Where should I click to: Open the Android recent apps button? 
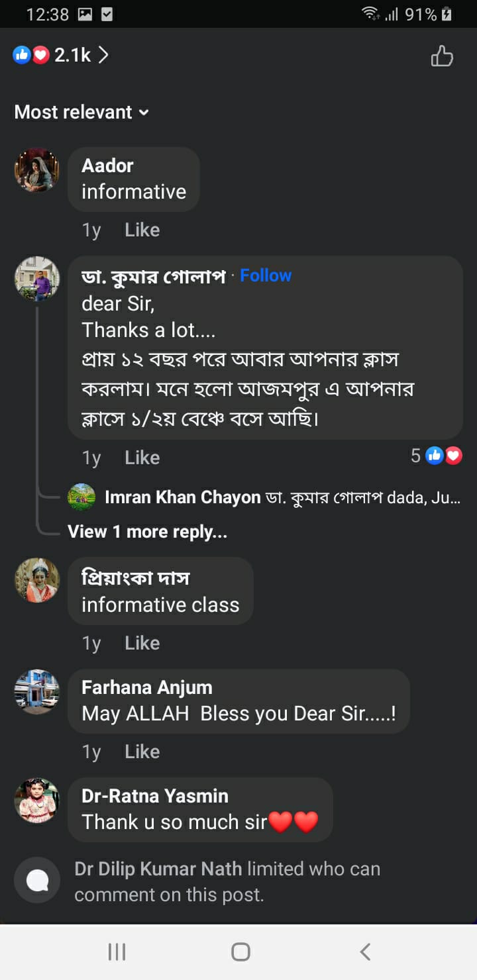pyautogui.click(x=117, y=952)
